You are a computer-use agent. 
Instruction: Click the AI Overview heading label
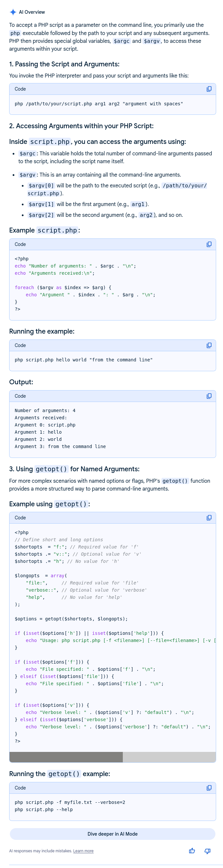[32, 12]
